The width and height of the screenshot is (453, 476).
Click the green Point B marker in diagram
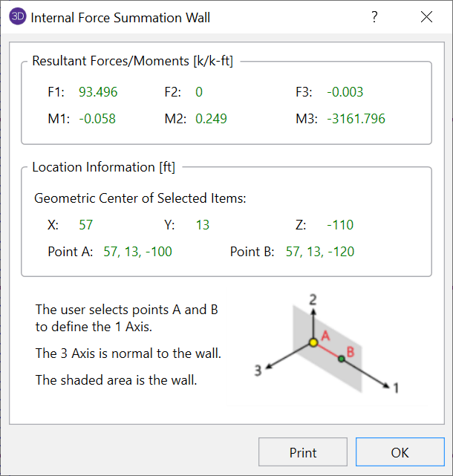pyautogui.click(x=342, y=359)
